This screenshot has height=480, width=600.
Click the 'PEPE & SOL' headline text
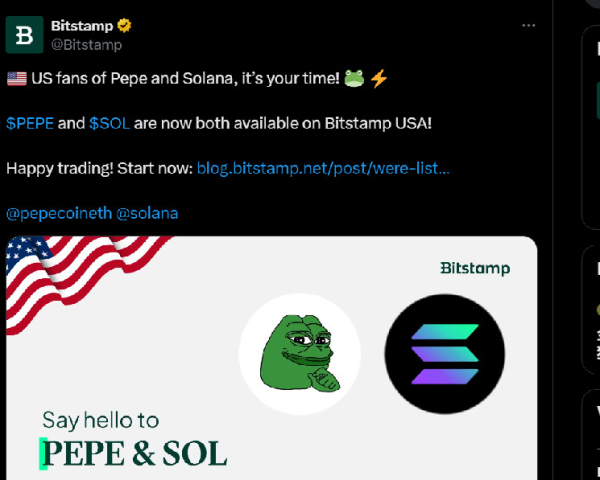tap(134, 453)
